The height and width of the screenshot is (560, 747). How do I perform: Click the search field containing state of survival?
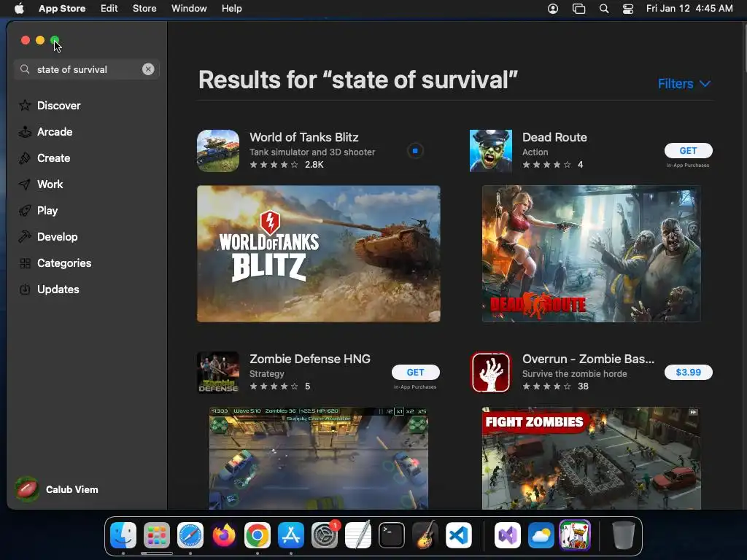(86, 69)
